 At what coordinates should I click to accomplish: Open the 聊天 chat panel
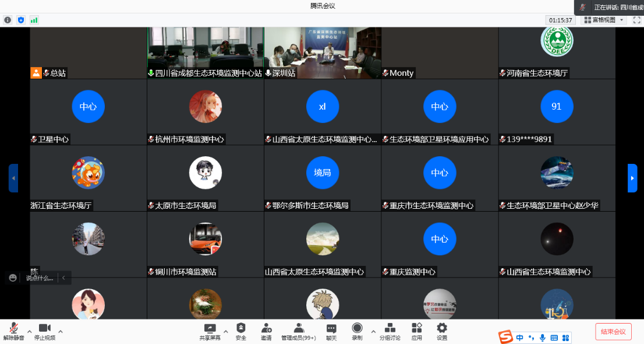coord(331,332)
